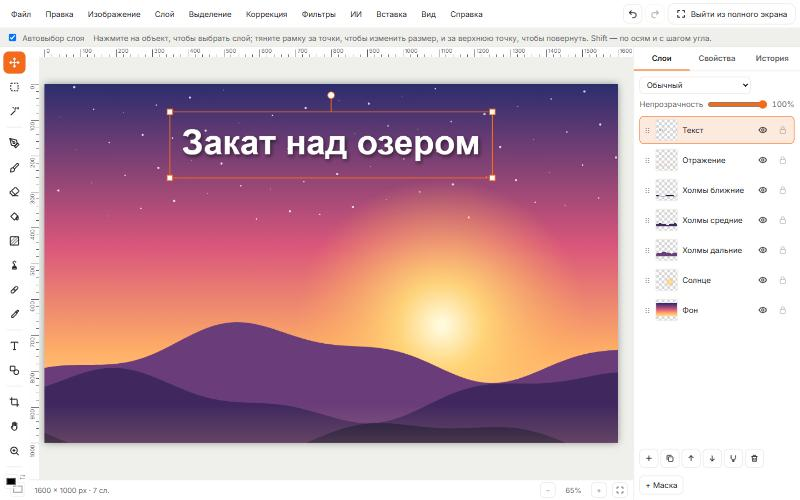Click the + Маска button
This screenshot has width=800, height=500.
point(661,485)
